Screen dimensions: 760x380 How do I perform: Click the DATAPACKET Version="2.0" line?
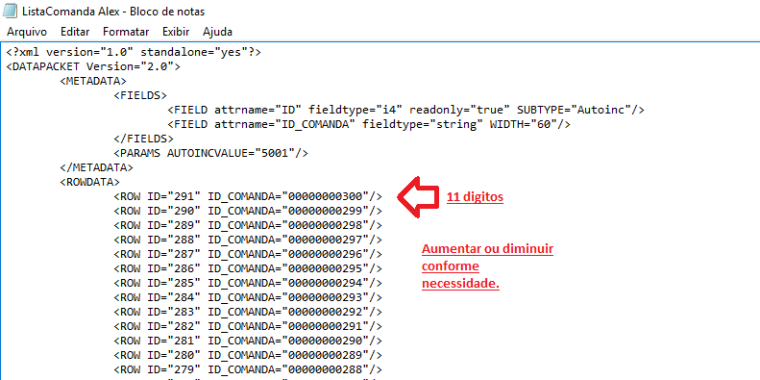(93, 66)
